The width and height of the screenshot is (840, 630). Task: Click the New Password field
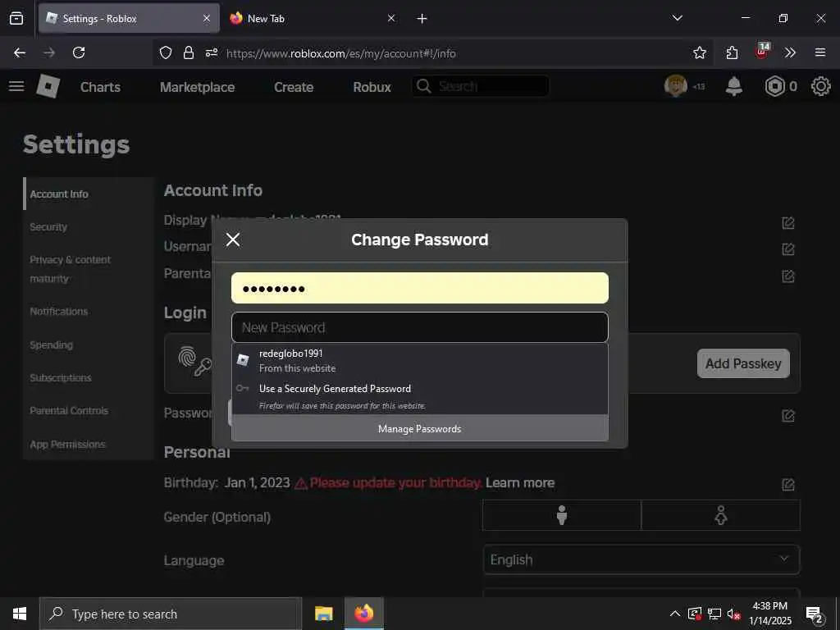point(419,327)
